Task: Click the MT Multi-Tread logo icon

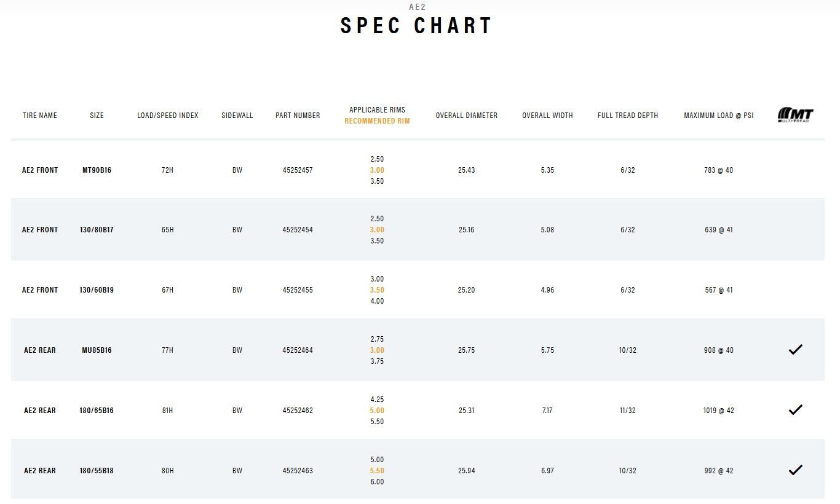Action: point(795,115)
